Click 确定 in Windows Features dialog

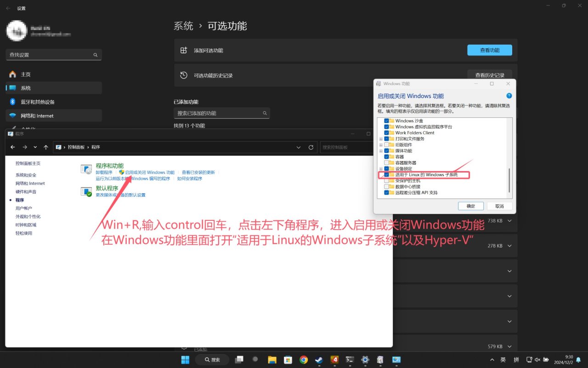pos(471,206)
